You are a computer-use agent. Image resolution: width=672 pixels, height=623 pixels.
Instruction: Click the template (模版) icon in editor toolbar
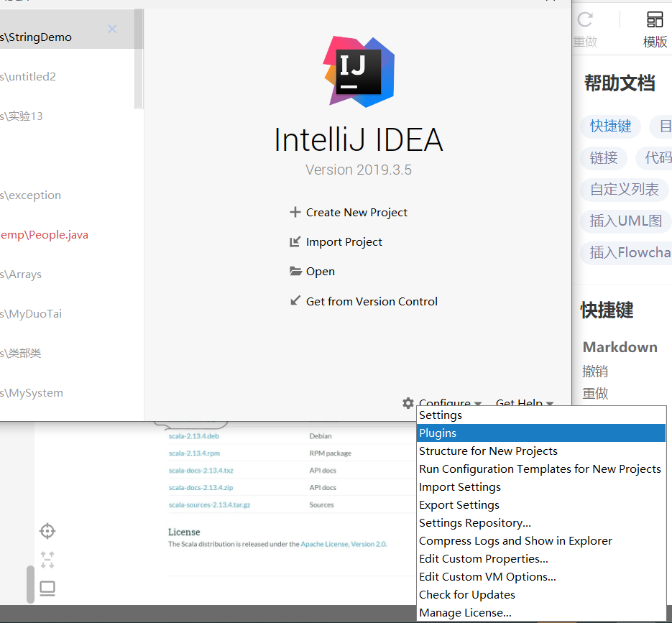655,20
